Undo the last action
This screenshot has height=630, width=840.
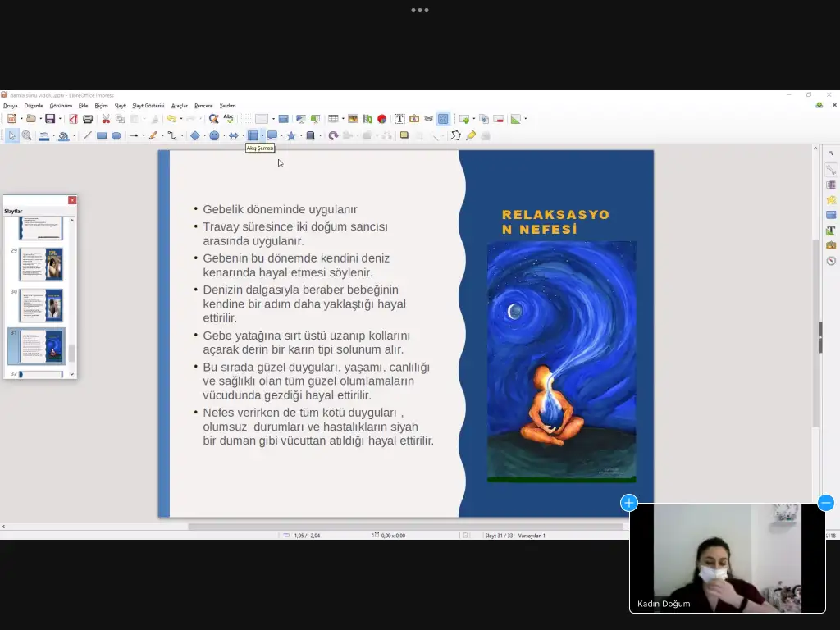click(x=171, y=119)
